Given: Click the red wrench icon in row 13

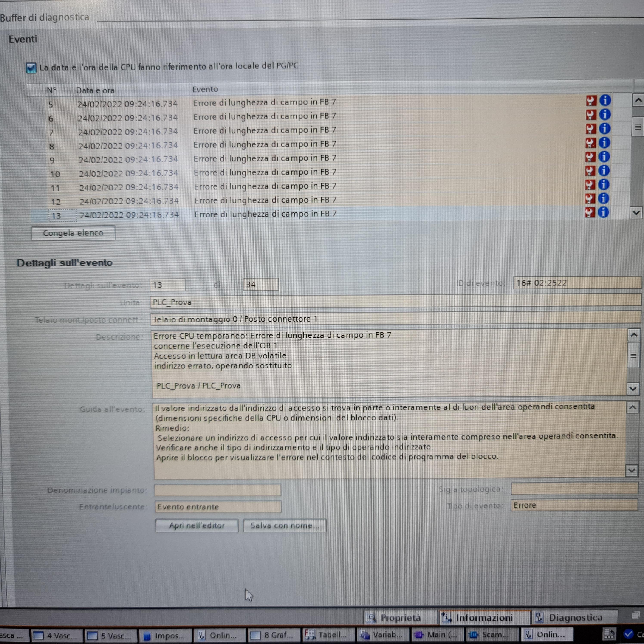Looking at the screenshot, I should [589, 212].
